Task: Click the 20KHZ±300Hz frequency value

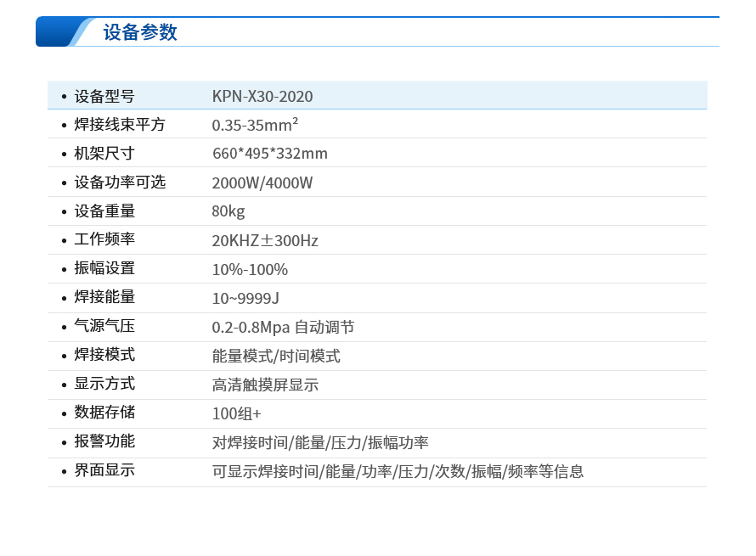Action: 265,240
